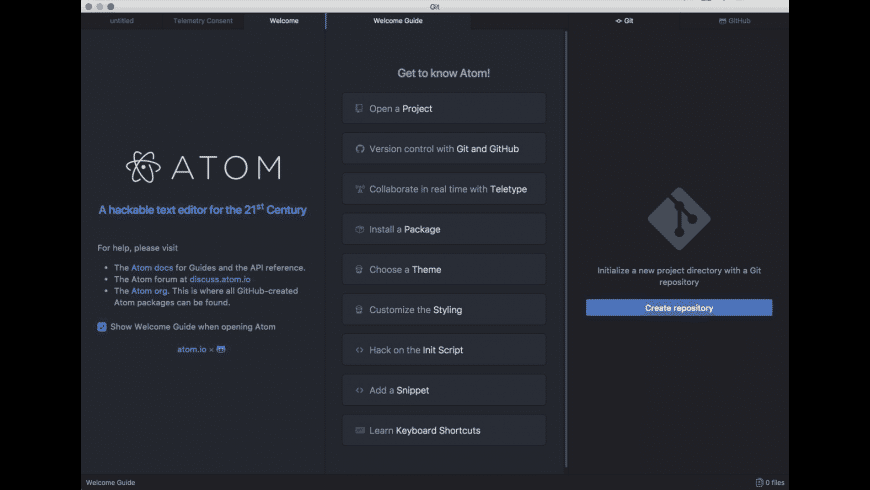Select the Welcome Guide tab
The image size is (870, 490).
[x=398, y=21]
